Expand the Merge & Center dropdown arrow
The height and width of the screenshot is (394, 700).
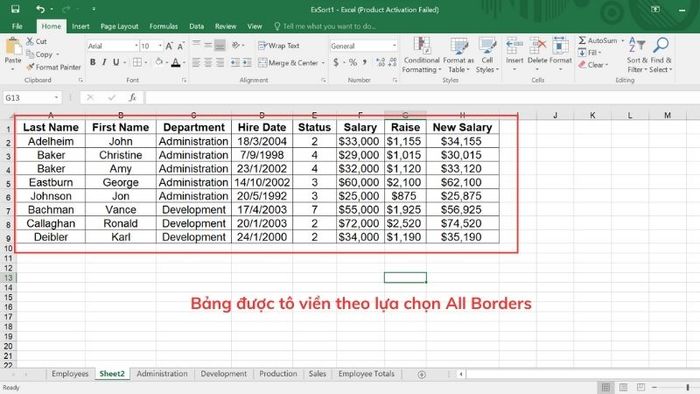[323, 63]
